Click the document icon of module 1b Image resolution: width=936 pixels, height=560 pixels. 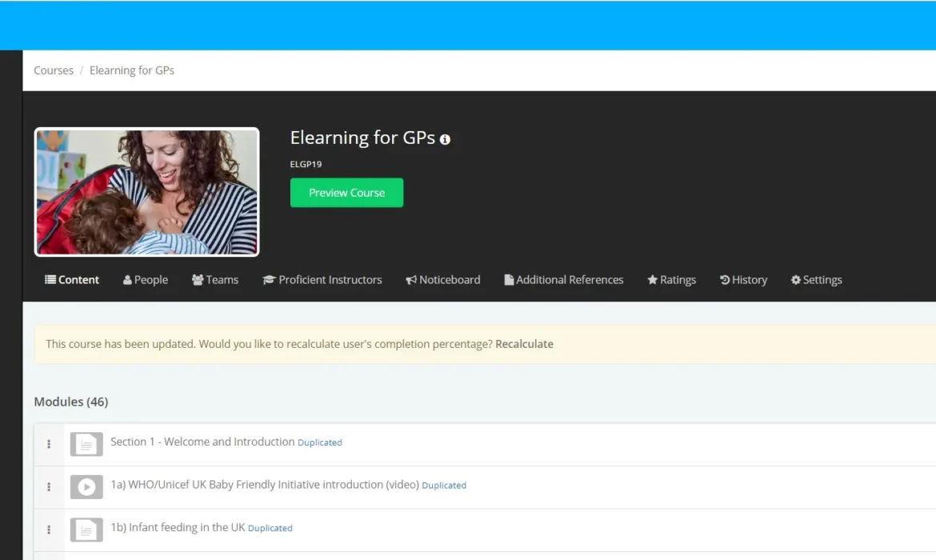click(86, 530)
